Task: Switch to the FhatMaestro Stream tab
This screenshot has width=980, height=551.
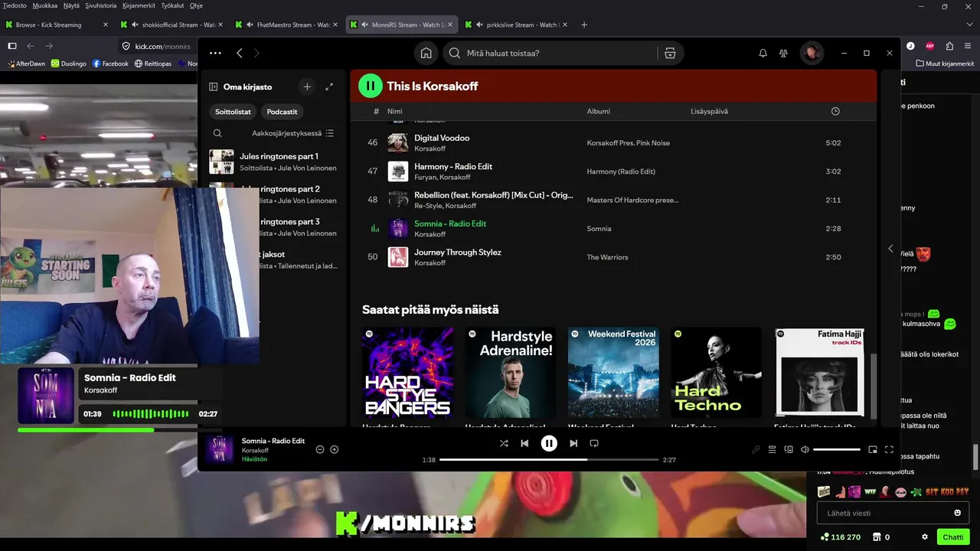Action: click(287, 24)
